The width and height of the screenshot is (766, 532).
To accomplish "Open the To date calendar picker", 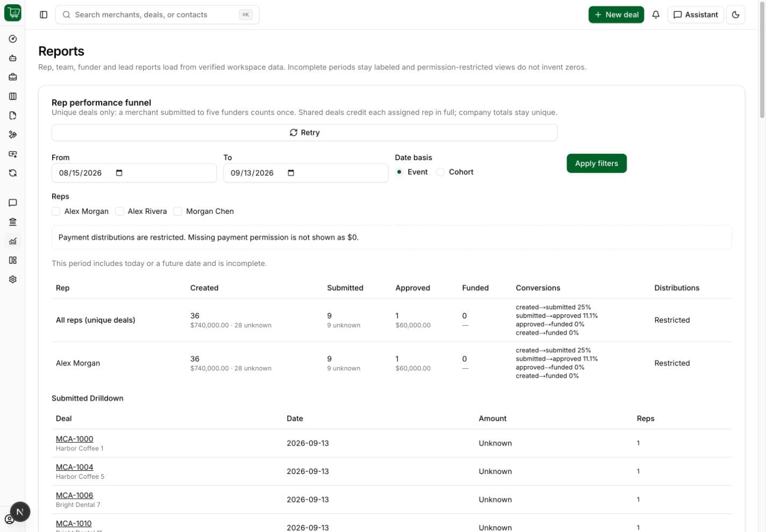I will (291, 173).
